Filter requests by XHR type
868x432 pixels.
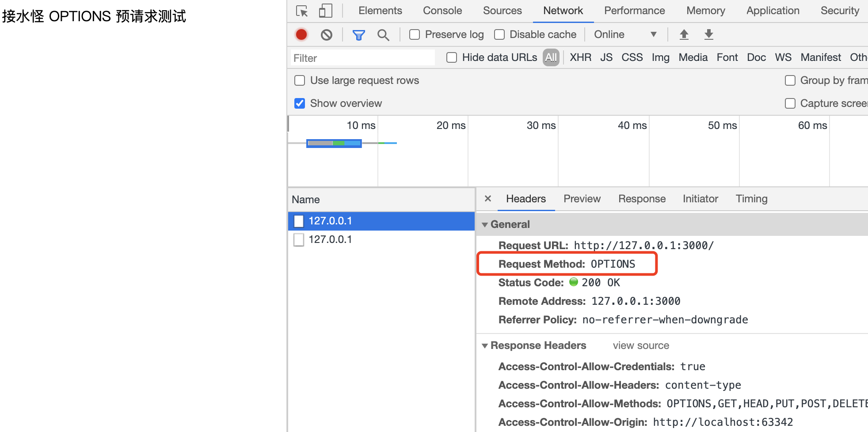coord(580,57)
